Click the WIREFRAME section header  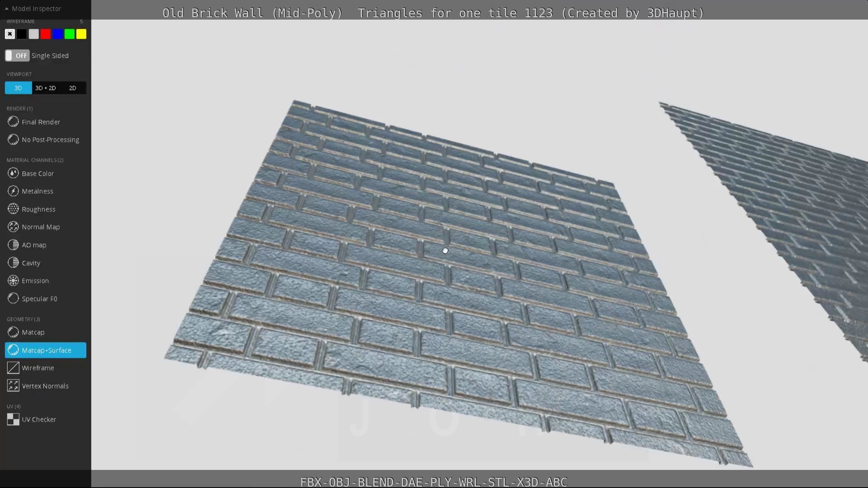point(20,21)
